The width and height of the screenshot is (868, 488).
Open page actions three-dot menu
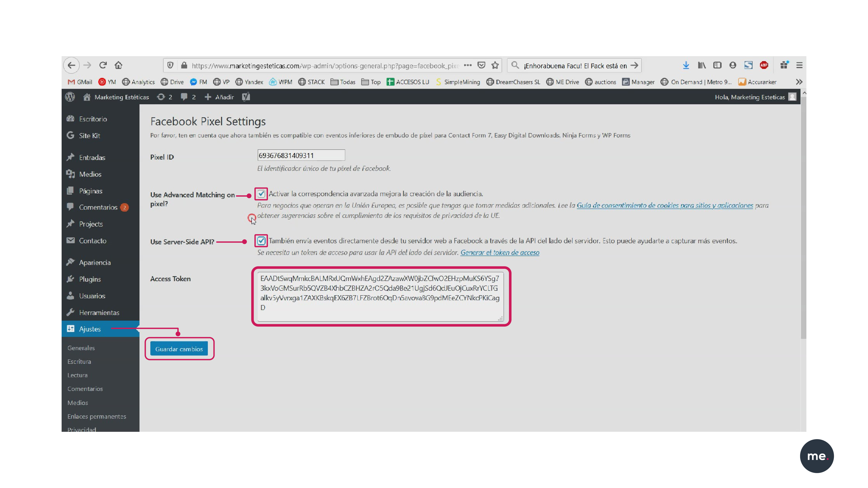467,65
